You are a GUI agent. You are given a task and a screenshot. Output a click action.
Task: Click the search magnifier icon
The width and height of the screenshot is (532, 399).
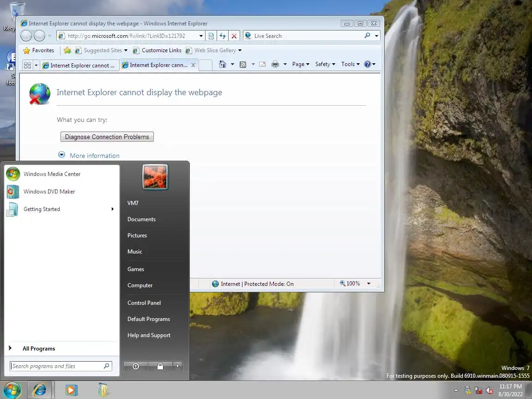367,36
